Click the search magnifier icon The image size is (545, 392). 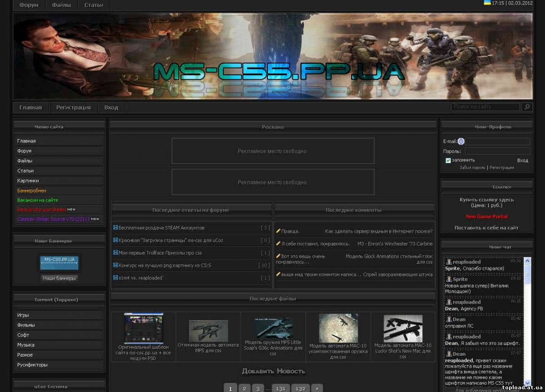tap(527, 107)
